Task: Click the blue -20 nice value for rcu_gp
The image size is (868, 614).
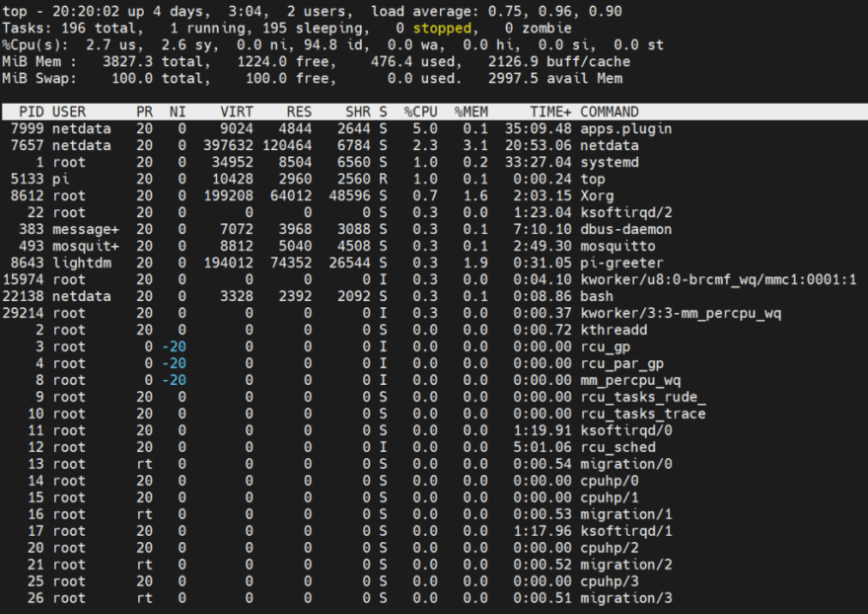Action: coord(174,346)
